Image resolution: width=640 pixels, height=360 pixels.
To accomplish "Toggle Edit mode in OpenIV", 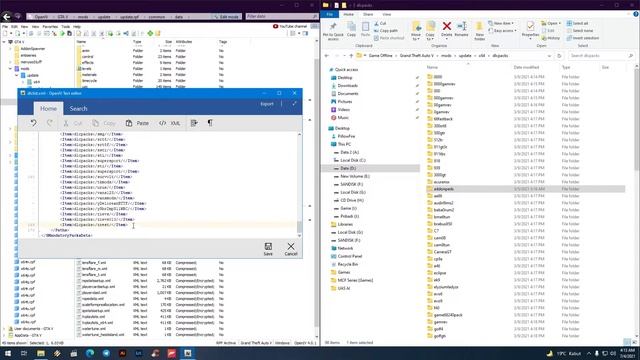I will 227,17.
